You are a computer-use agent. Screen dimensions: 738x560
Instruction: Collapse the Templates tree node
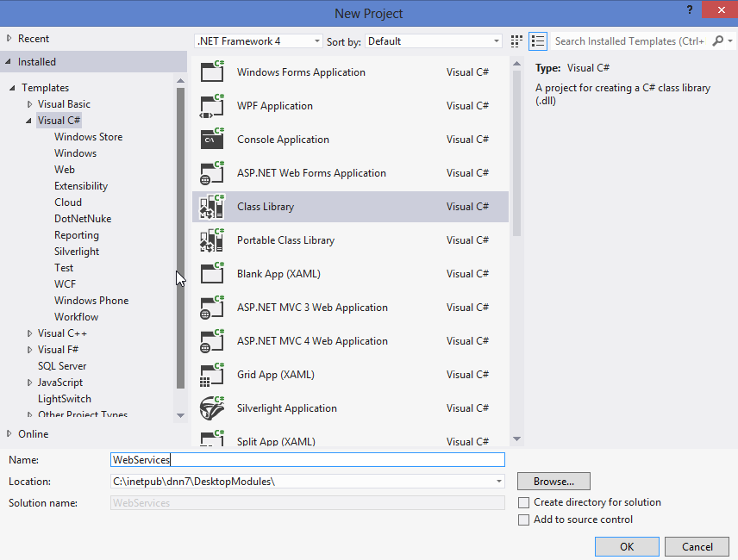12,88
